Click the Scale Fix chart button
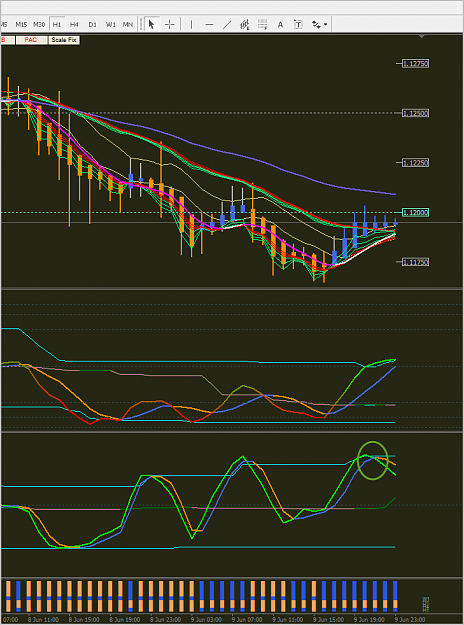464x625 pixels. [x=64, y=40]
